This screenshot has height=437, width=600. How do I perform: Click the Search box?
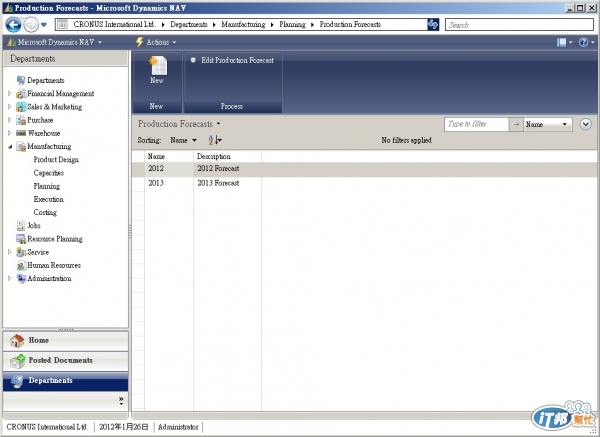pyautogui.click(x=519, y=25)
